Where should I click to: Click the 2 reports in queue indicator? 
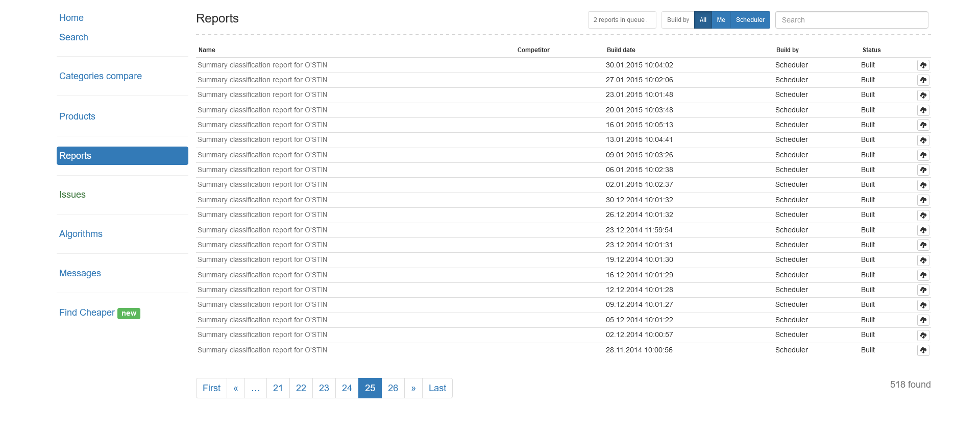point(621,20)
